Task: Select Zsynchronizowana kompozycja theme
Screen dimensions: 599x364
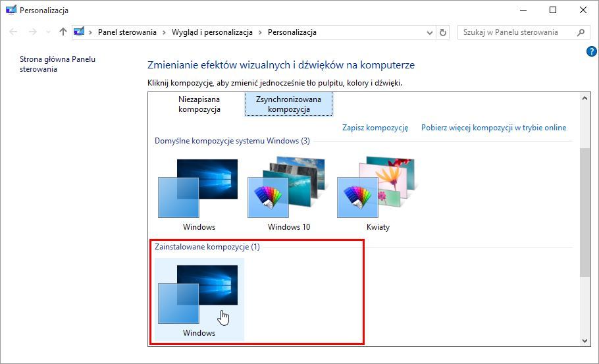Action: [289, 104]
